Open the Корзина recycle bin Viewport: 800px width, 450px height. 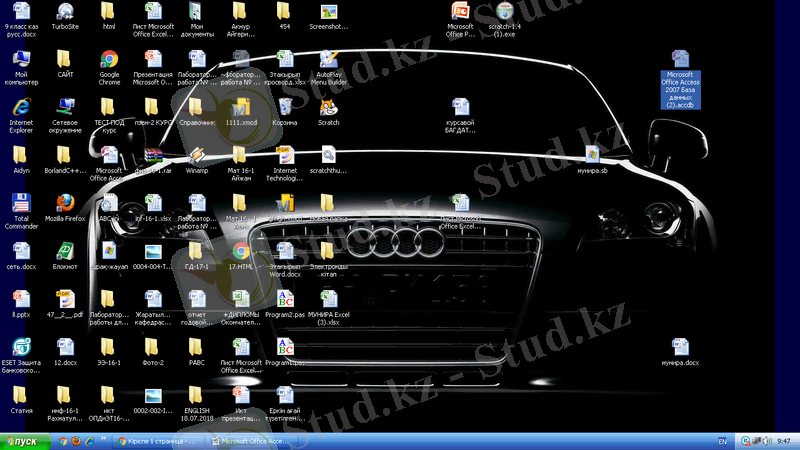pyautogui.click(x=285, y=107)
